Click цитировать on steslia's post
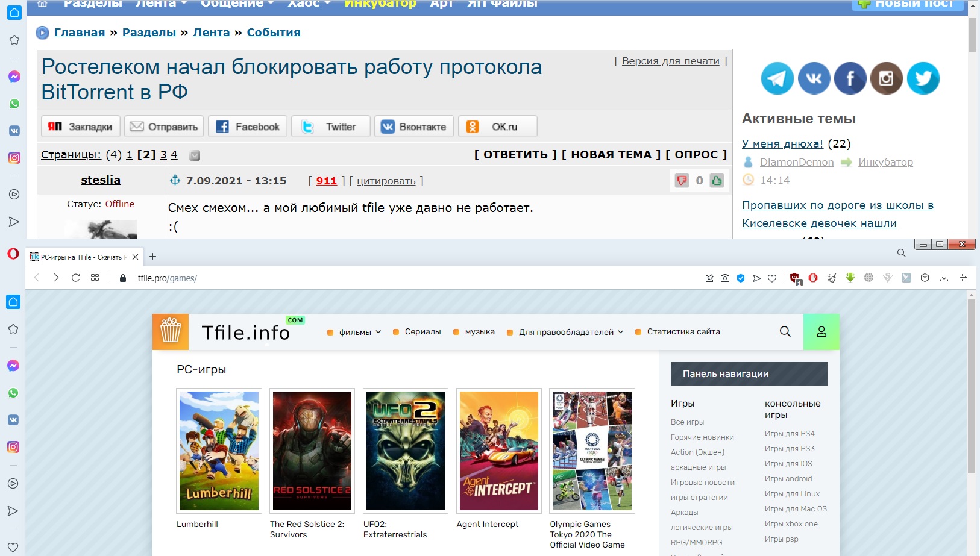 [x=386, y=181]
